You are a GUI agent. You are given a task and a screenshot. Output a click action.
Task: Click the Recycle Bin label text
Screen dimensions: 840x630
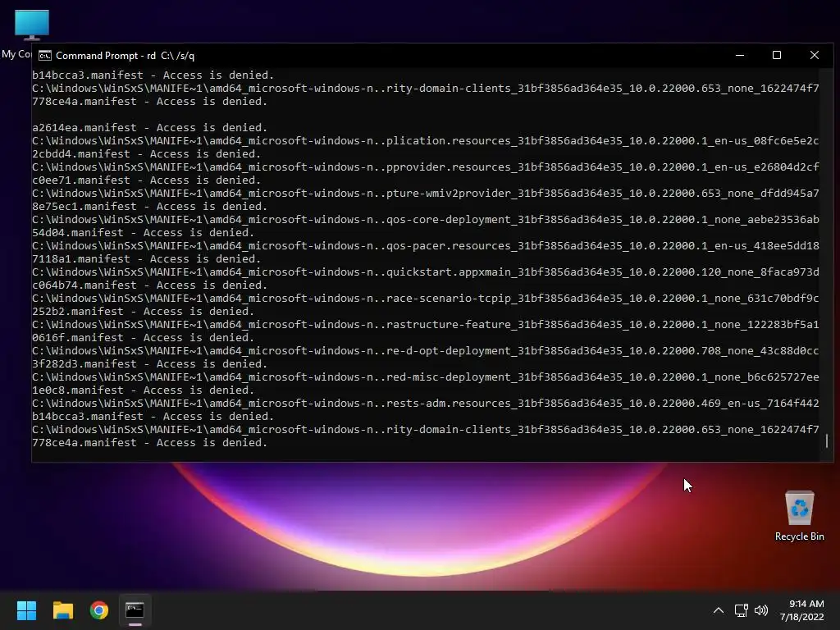click(799, 536)
